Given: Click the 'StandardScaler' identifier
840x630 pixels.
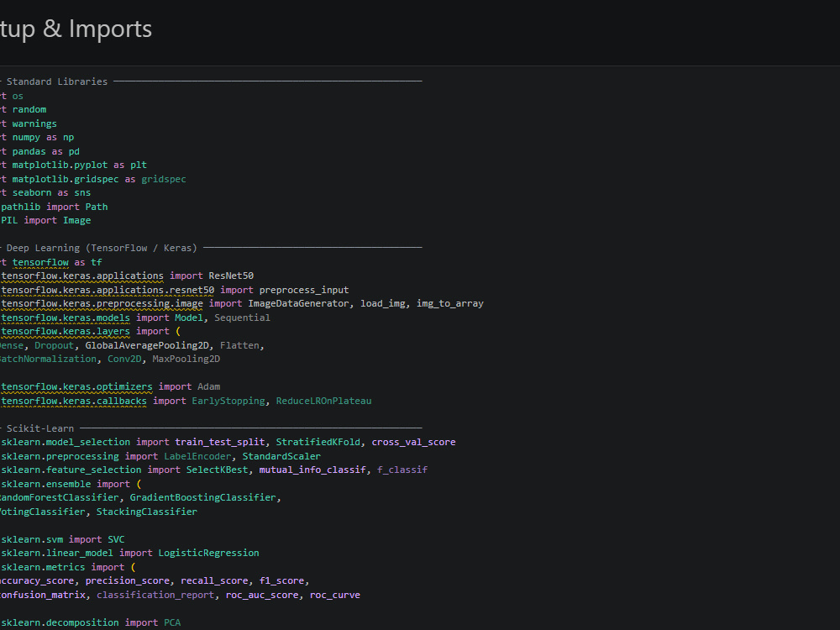Looking at the screenshot, I should click(281, 456).
